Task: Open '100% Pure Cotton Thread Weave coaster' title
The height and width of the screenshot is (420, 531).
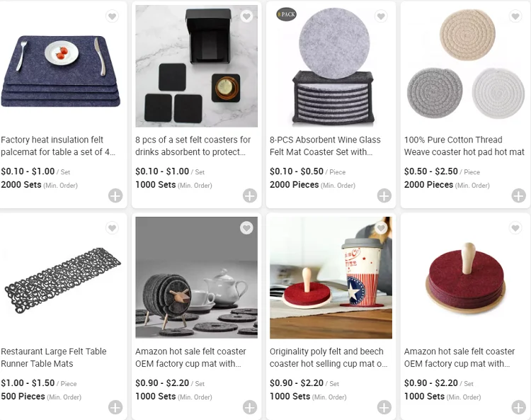Action: (464, 146)
